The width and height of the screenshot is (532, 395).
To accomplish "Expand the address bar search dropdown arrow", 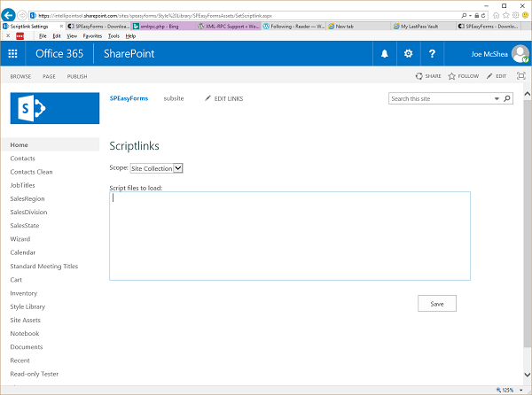I will [470, 16].
